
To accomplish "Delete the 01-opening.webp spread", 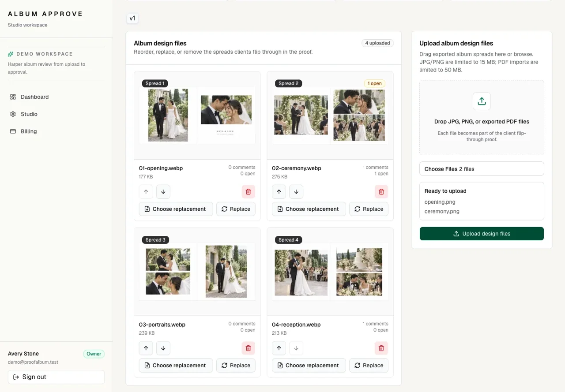I will pyautogui.click(x=249, y=192).
